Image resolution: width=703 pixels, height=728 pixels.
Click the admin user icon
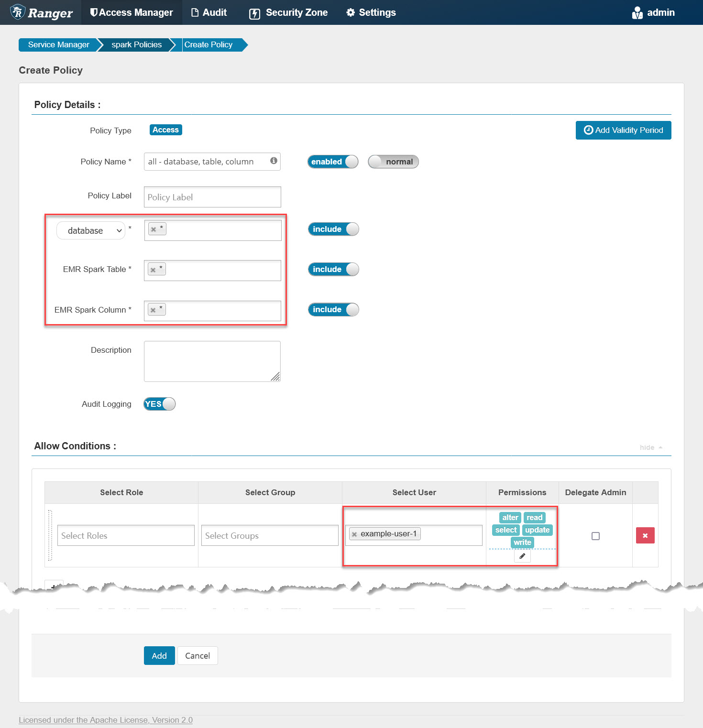tap(637, 13)
